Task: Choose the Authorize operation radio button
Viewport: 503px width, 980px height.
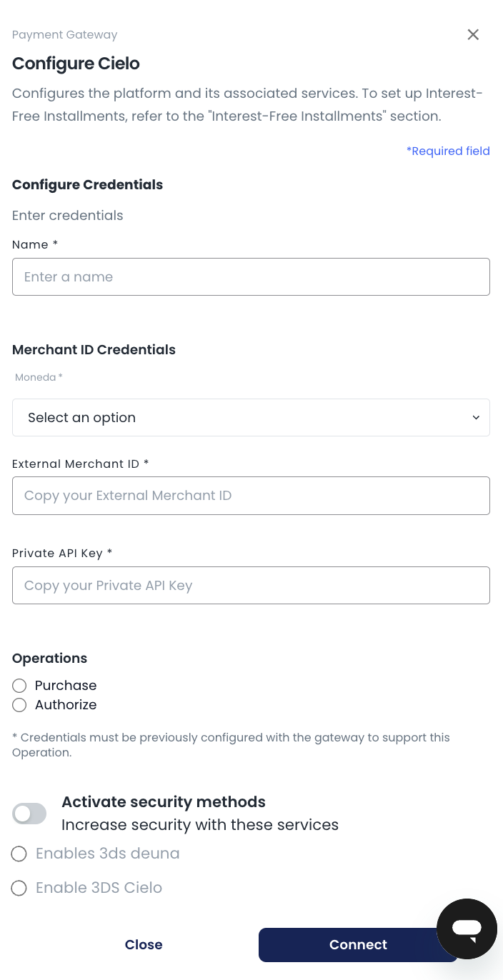Action: point(20,705)
